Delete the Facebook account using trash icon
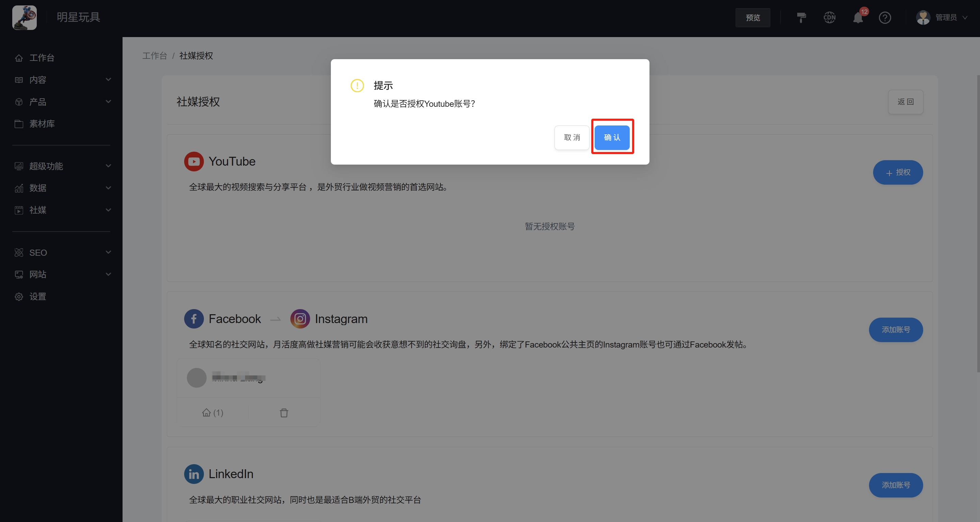 coord(284,413)
